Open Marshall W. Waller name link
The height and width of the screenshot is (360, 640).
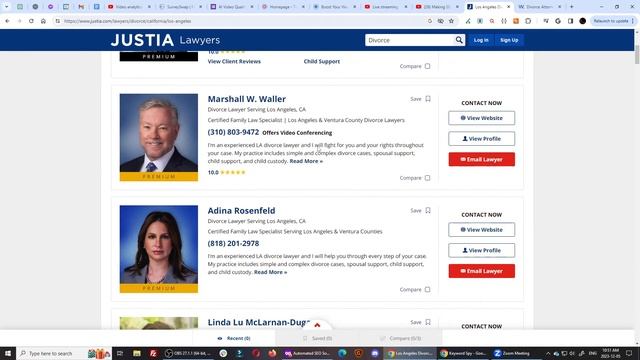click(247, 99)
